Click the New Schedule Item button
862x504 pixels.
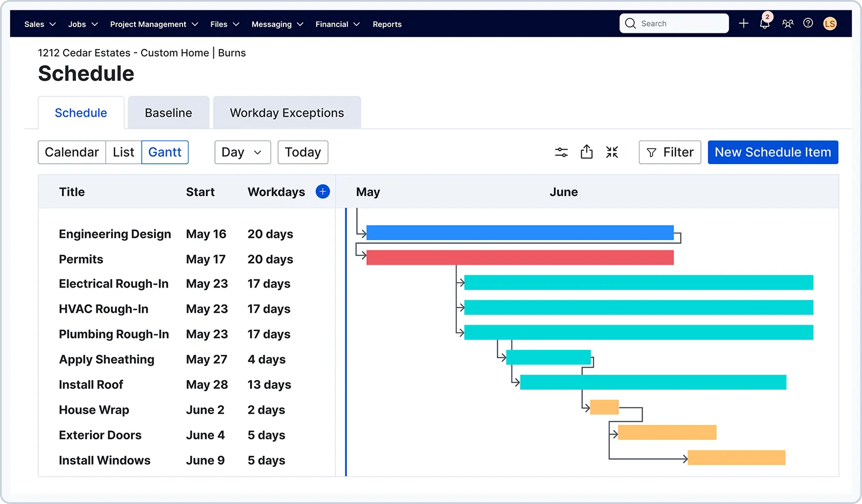click(773, 152)
